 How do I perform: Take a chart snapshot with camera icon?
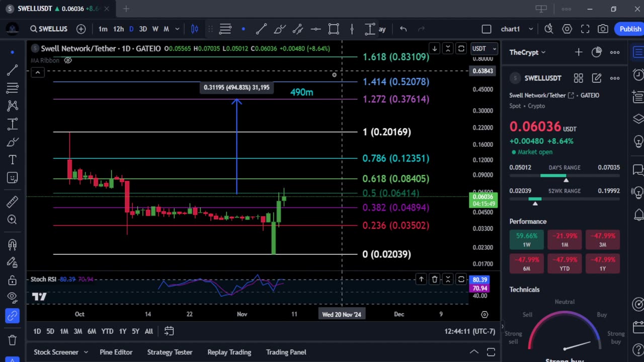click(603, 29)
